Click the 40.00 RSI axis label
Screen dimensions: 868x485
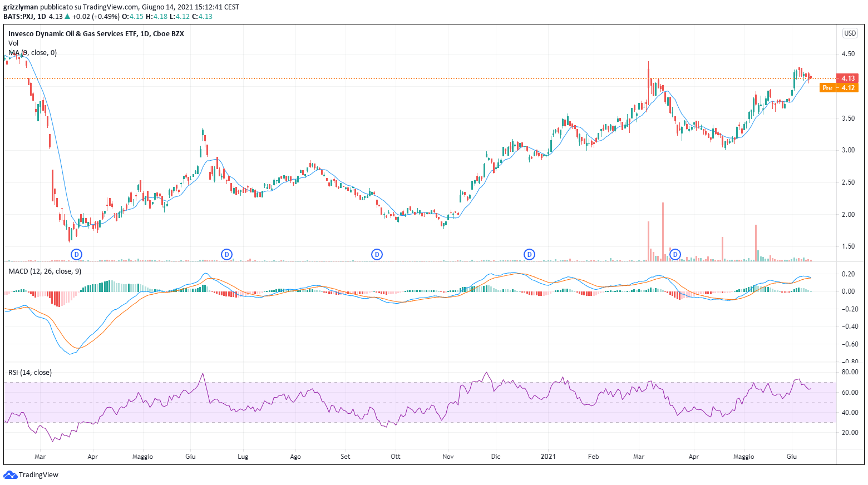tap(850, 413)
